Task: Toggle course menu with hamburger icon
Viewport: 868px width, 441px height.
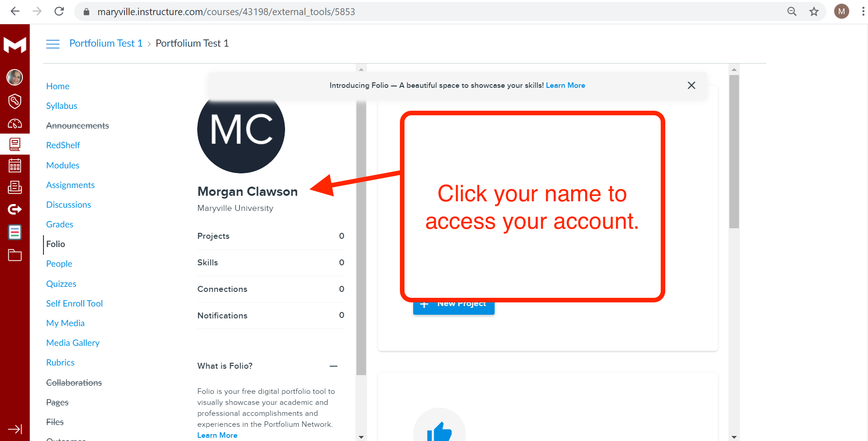Action: pos(53,44)
